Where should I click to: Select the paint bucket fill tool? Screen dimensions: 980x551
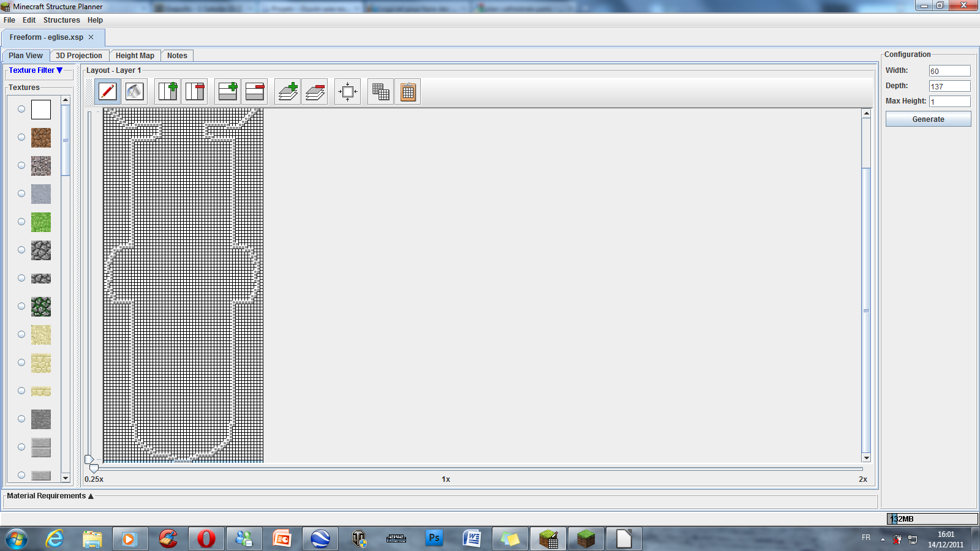[134, 92]
